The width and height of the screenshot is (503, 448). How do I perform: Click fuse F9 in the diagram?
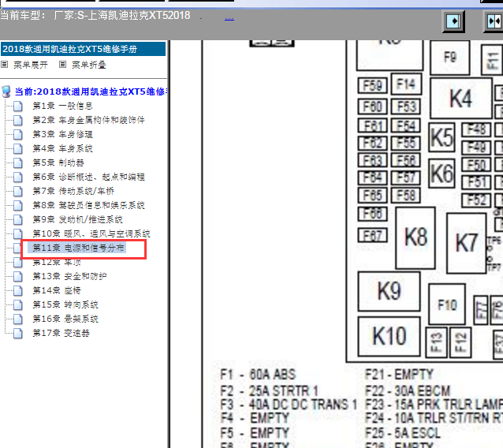coord(450,58)
